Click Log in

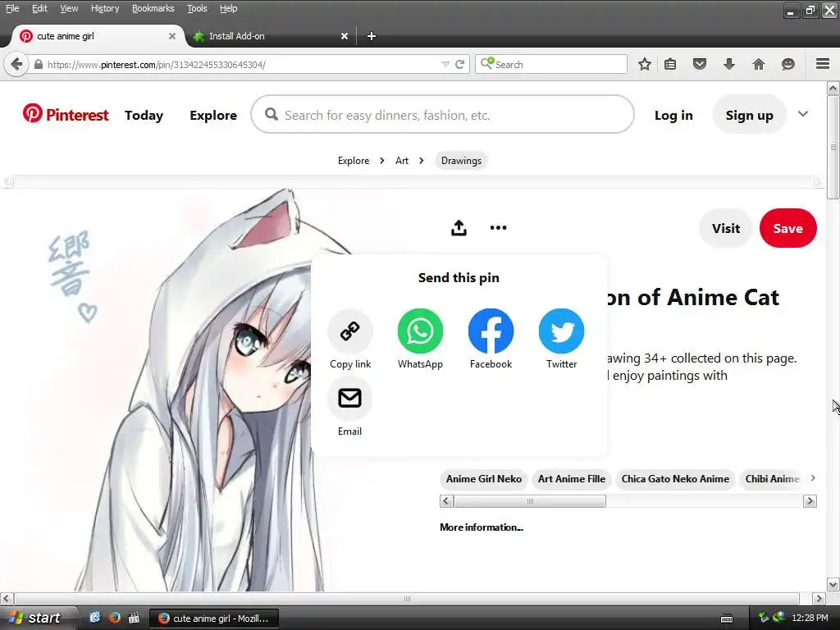click(x=673, y=115)
